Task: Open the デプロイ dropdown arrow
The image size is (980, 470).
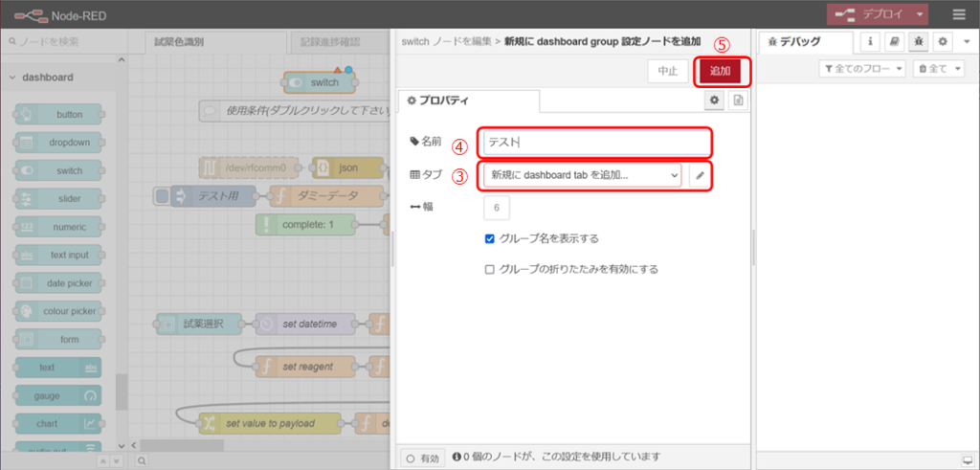Action: (920, 14)
